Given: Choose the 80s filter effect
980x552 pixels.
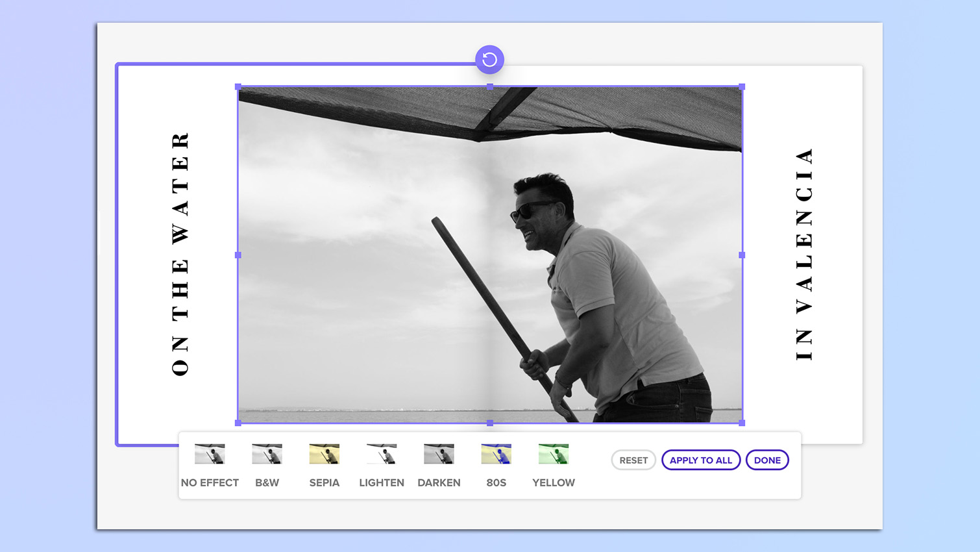Looking at the screenshot, I should pos(496,453).
